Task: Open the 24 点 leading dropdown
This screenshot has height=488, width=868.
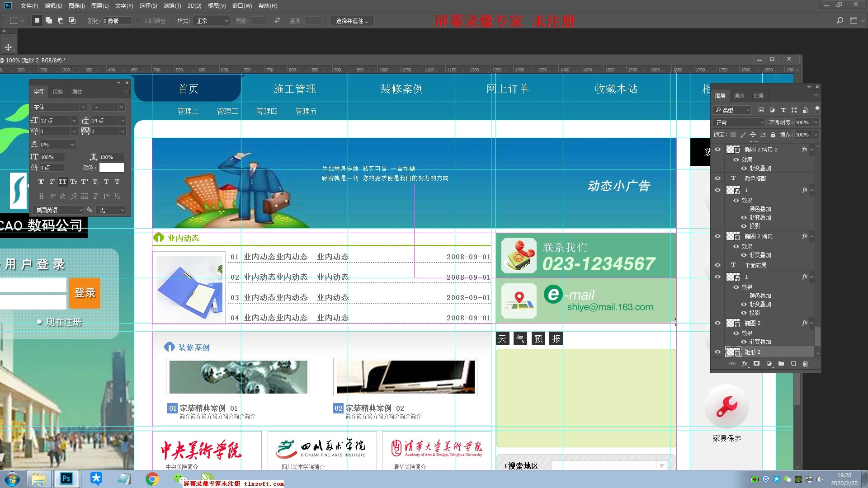Action: pos(122,121)
